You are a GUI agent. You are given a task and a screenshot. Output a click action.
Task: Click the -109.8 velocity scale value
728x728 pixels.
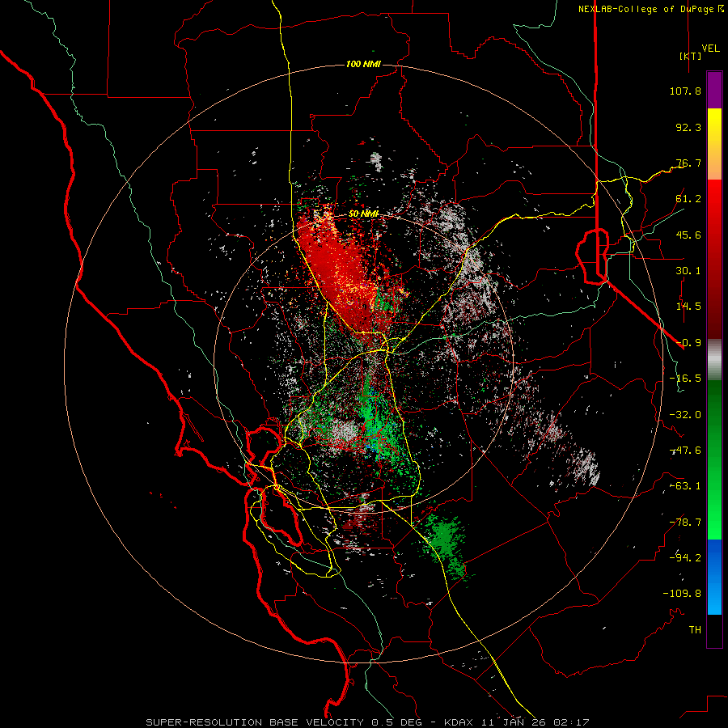[x=682, y=594]
